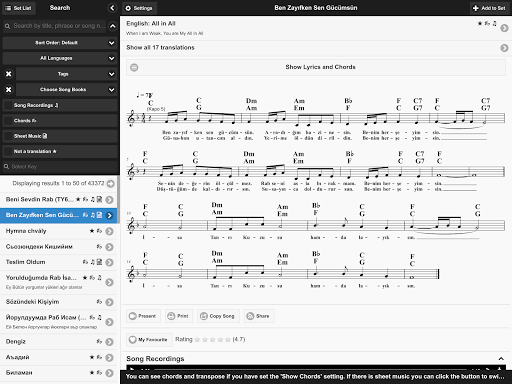This screenshot has height=384, width=512.
Task: Check the Sheet Music filter
Action: (8, 136)
